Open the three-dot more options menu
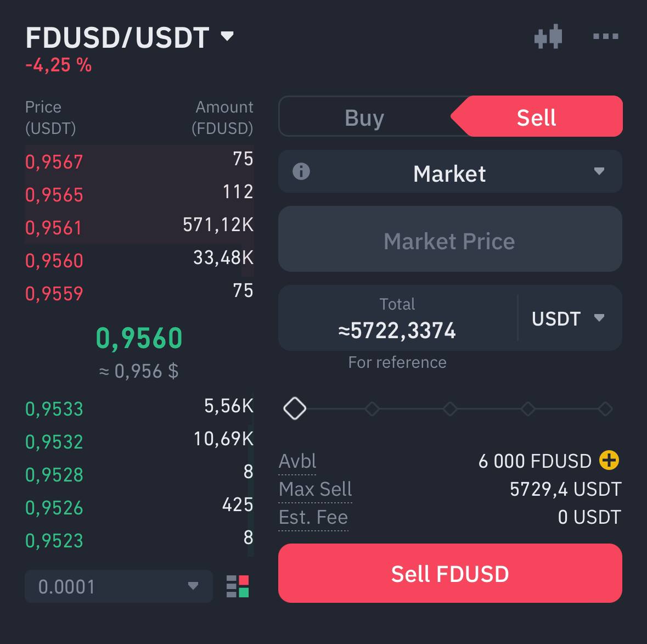 605,36
